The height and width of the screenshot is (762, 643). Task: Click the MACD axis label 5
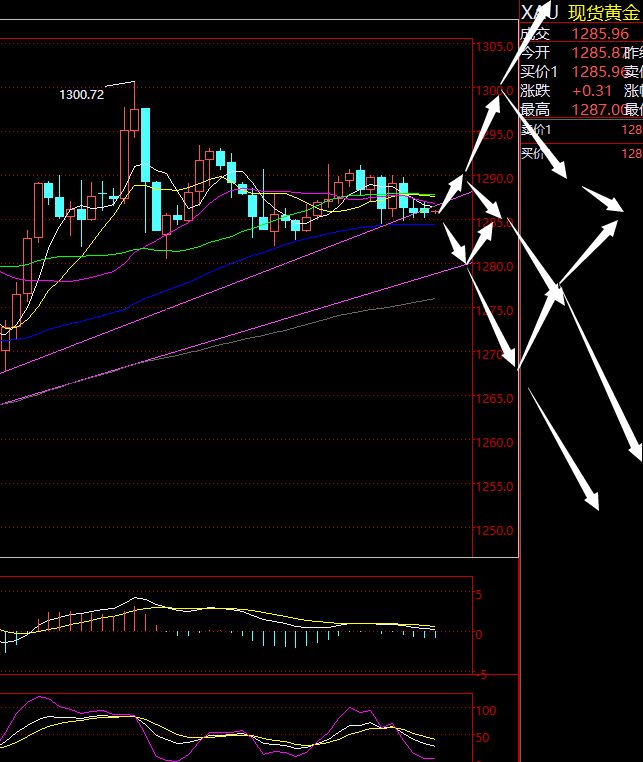point(479,595)
